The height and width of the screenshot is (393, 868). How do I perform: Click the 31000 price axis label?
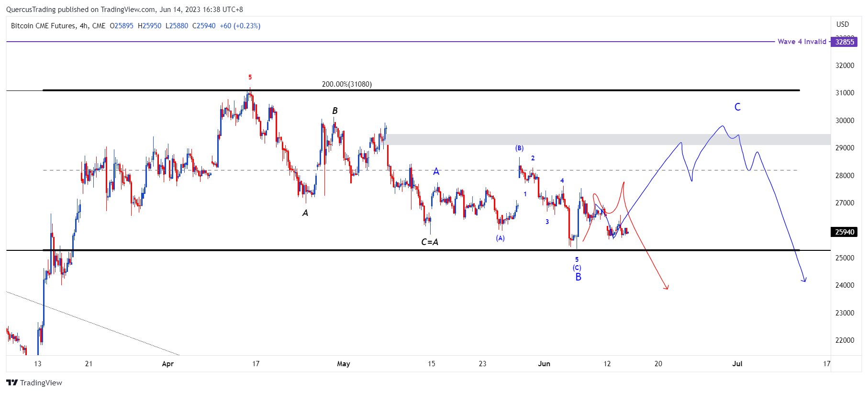[x=845, y=93]
